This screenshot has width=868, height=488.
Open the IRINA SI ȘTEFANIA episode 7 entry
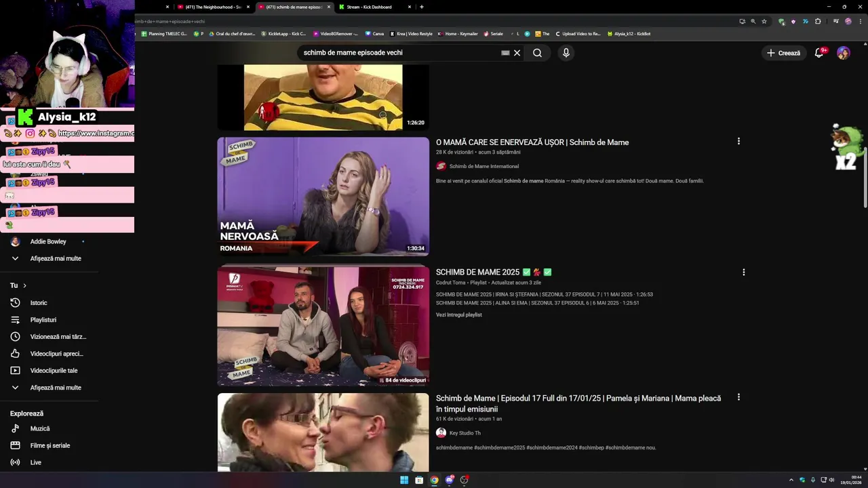[545, 295]
